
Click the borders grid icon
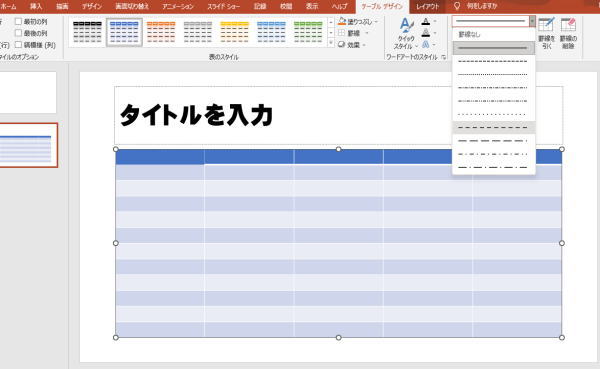coord(342,33)
